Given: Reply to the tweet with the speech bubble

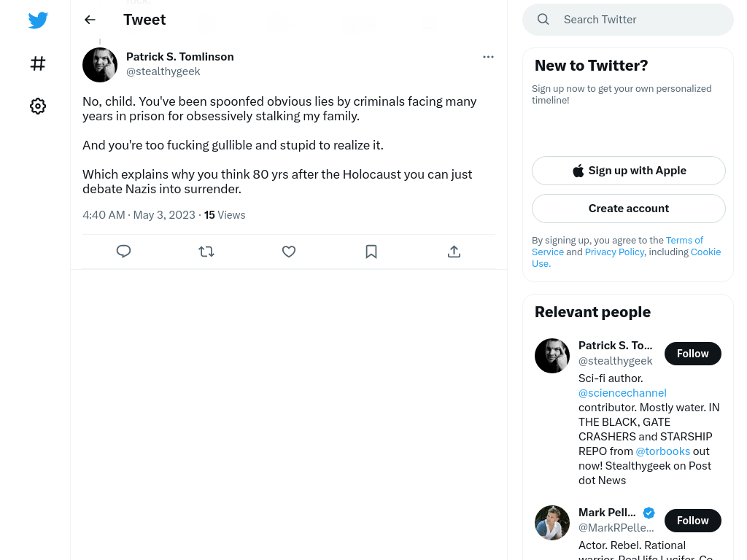Looking at the screenshot, I should pos(123,251).
